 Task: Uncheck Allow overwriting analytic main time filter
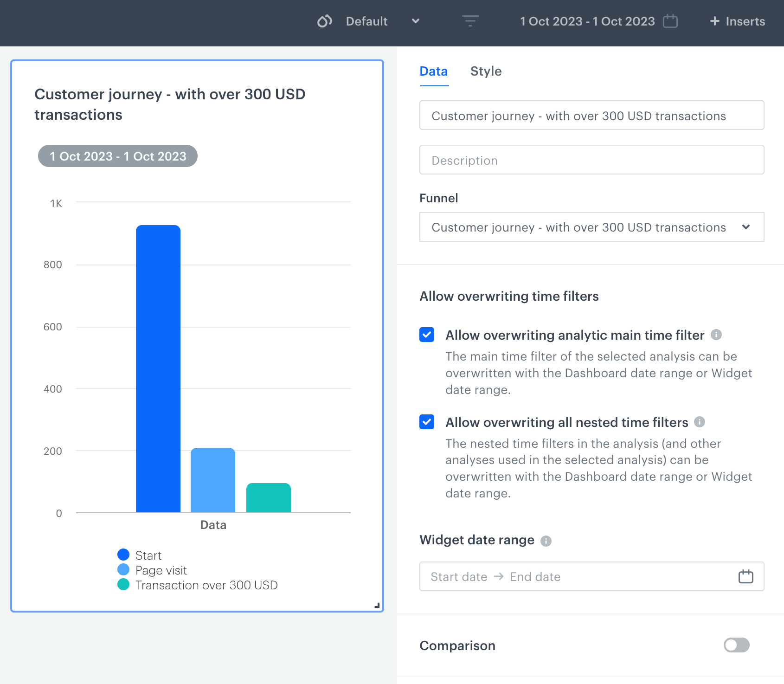(x=426, y=335)
